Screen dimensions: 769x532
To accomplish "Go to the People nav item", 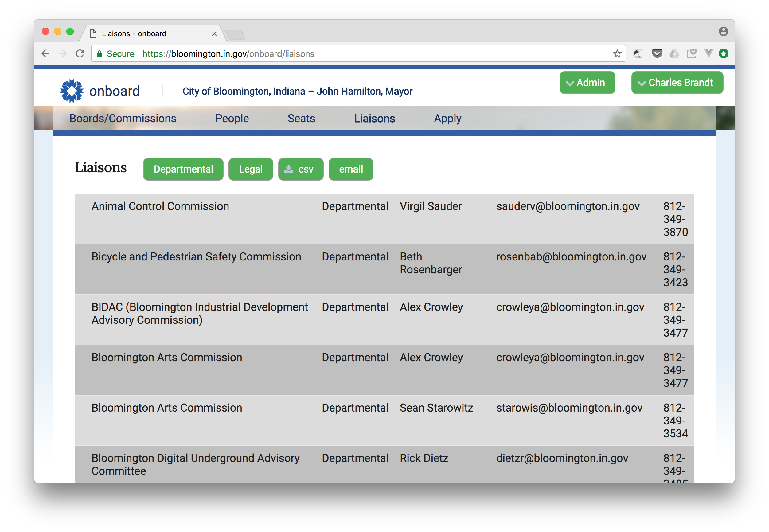I will click(x=232, y=118).
